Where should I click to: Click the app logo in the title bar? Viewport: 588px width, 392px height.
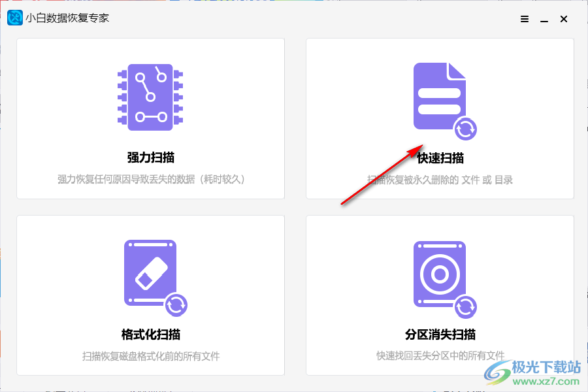pos(14,18)
